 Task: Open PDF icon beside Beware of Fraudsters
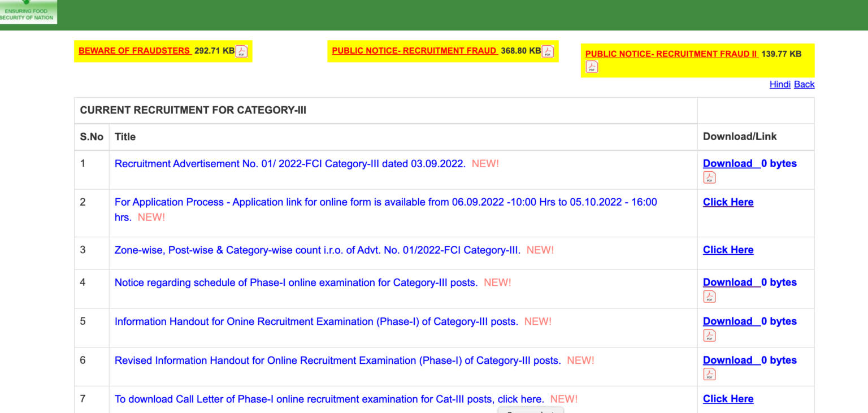(241, 51)
